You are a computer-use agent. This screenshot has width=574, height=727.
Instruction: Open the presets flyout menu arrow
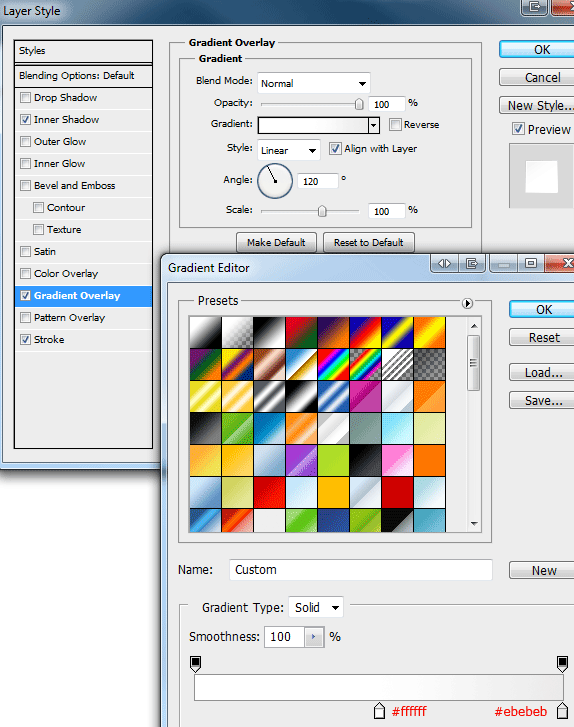tap(467, 303)
